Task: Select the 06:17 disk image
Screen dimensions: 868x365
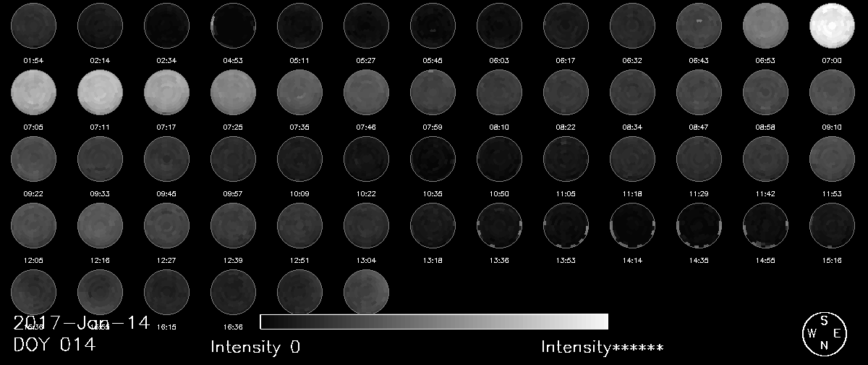Action: pyautogui.click(x=566, y=25)
